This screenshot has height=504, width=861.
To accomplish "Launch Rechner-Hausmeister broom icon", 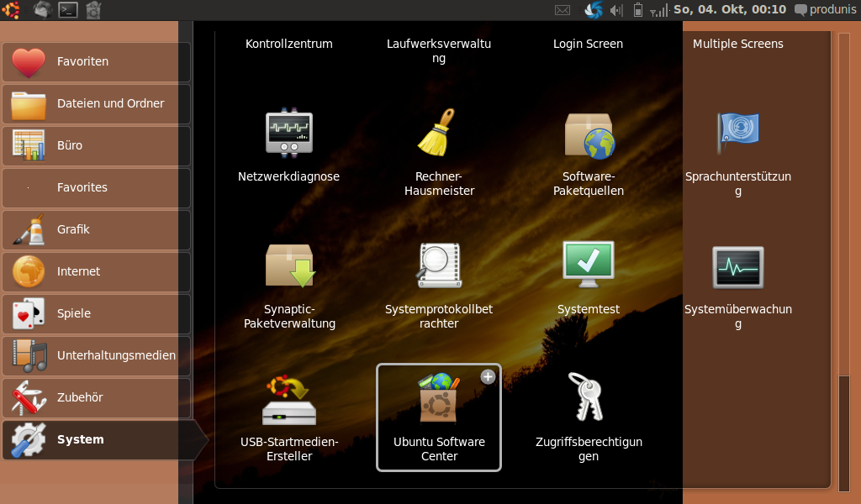I will click(x=439, y=134).
